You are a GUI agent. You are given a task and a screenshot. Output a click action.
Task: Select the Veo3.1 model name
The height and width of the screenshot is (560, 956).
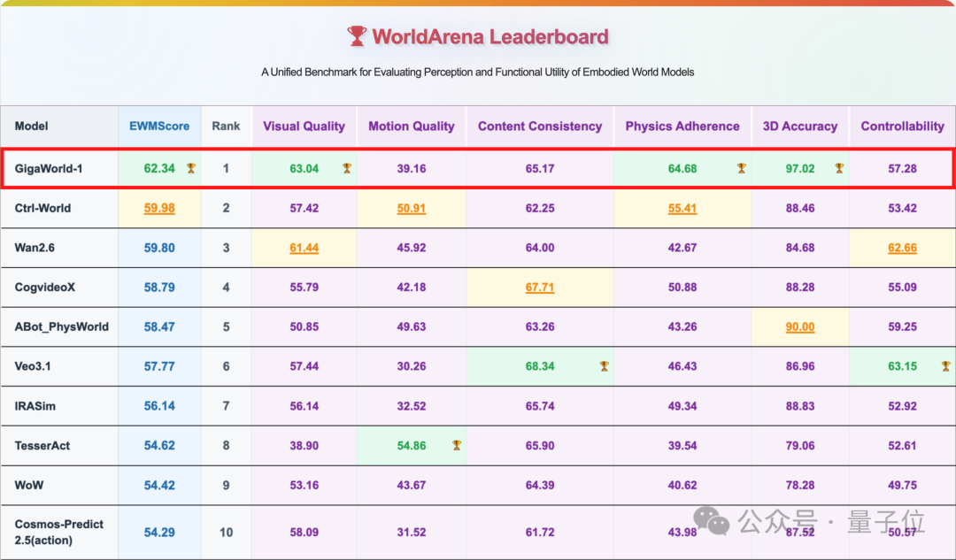click(x=33, y=366)
